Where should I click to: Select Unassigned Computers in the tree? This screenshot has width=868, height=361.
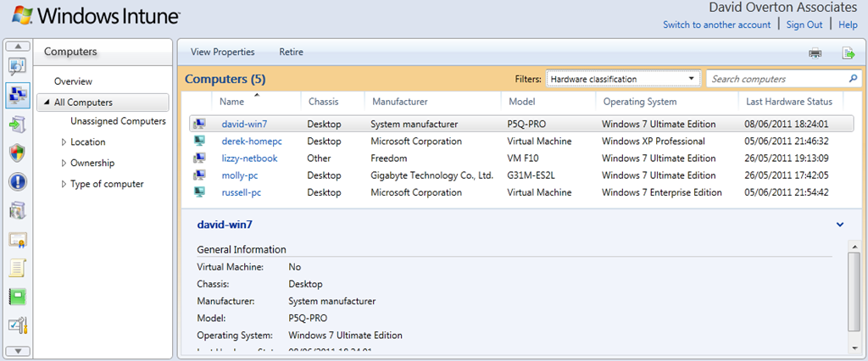click(118, 120)
